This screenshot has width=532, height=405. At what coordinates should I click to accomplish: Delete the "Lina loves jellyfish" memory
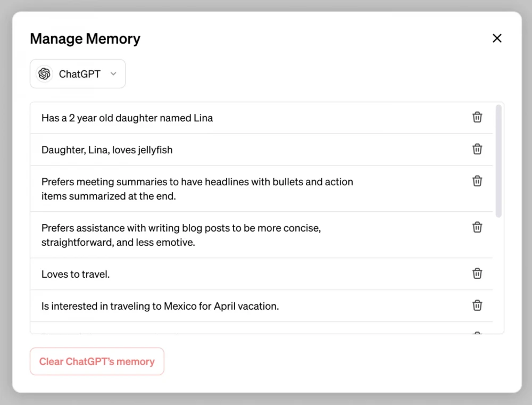click(x=477, y=149)
